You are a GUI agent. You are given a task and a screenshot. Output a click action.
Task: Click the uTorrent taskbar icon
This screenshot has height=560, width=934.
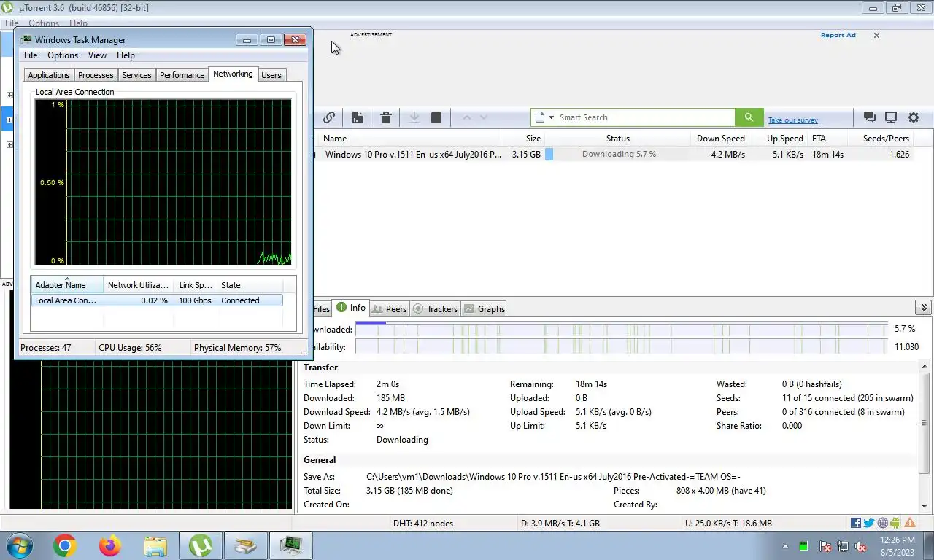click(x=201, y=545)
